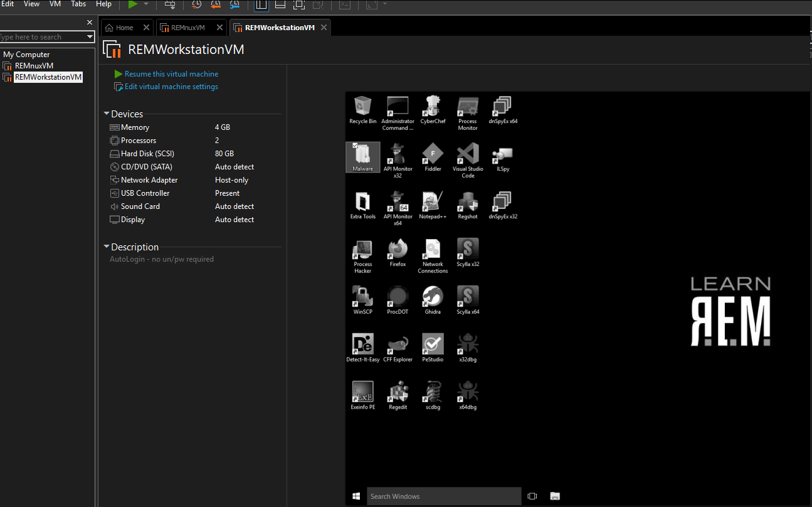The height and width of the screenshot is (507, 812).
Task: Click the Network Adapter device icon
Action: pyautogui.click(x=114, y=180)
